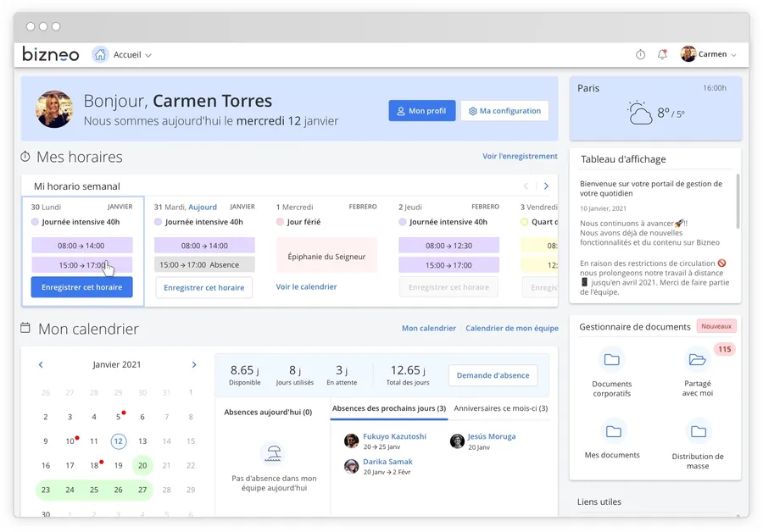
Task: Show next month in the calendar
Action: click(194, 365)
